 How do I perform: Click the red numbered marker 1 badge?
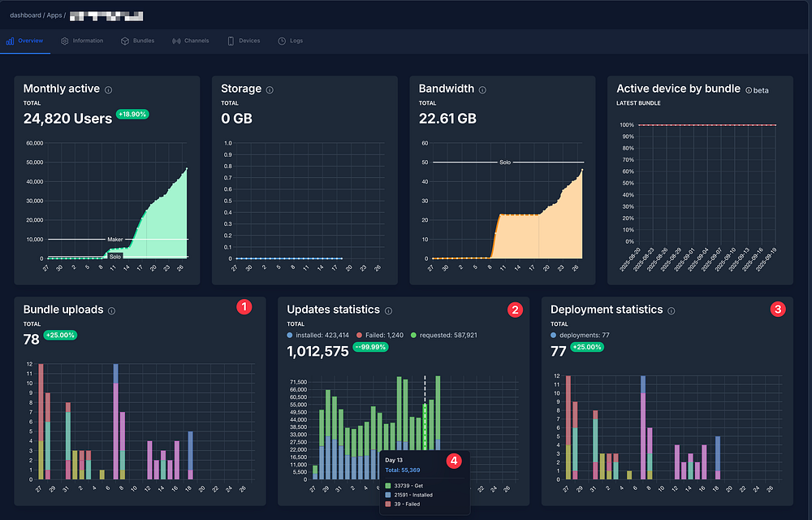pyautogui.click(x=244, y=306)
